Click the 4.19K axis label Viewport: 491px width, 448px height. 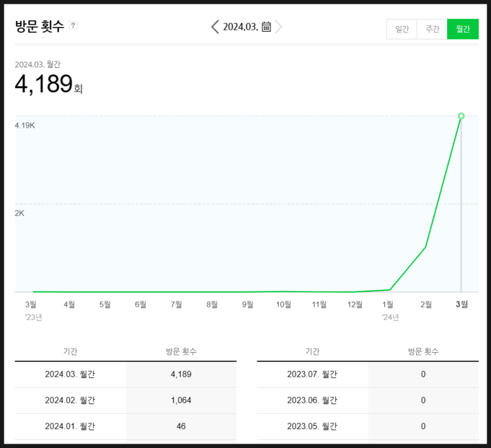click(x=25, y=126)
